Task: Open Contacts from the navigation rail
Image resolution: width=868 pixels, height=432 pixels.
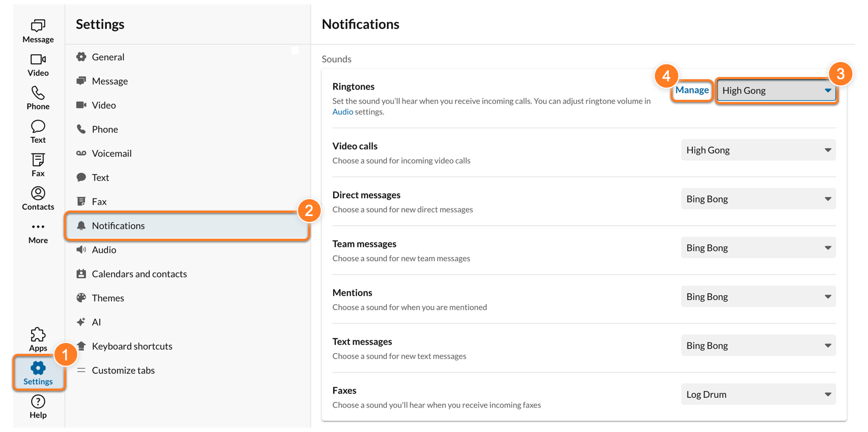Action: click(37, 198)
